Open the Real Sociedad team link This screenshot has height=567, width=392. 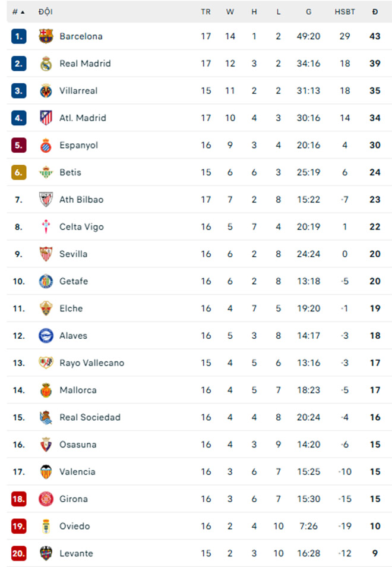(x=90, y=417)
